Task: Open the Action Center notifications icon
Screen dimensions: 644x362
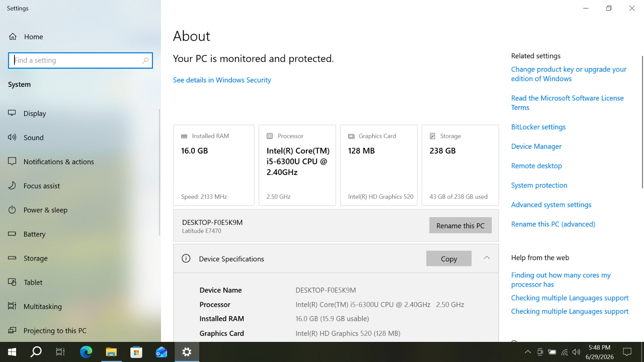Action: tap(627, 352)
